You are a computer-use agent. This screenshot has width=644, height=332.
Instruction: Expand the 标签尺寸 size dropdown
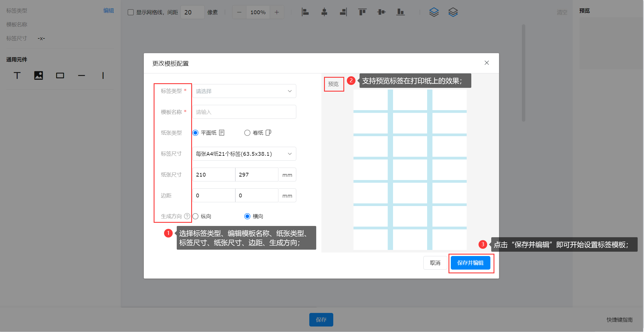coord(244,154)
